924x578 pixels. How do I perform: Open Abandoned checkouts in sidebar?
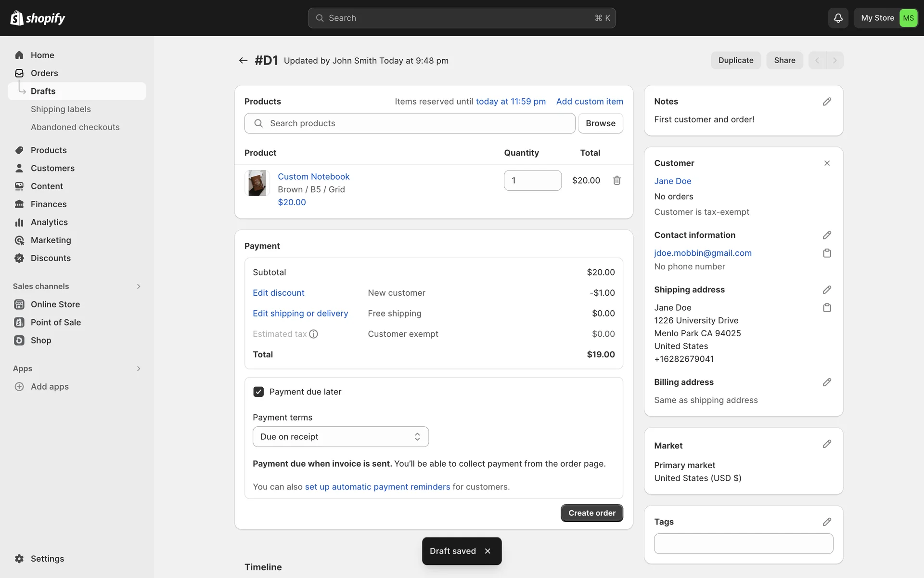click(75, 127)
